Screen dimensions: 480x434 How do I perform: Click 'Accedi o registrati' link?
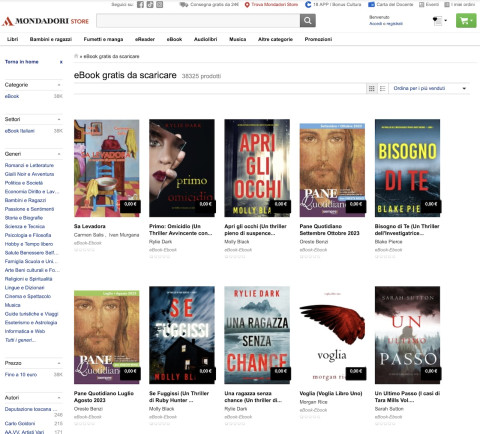point(386,24)
